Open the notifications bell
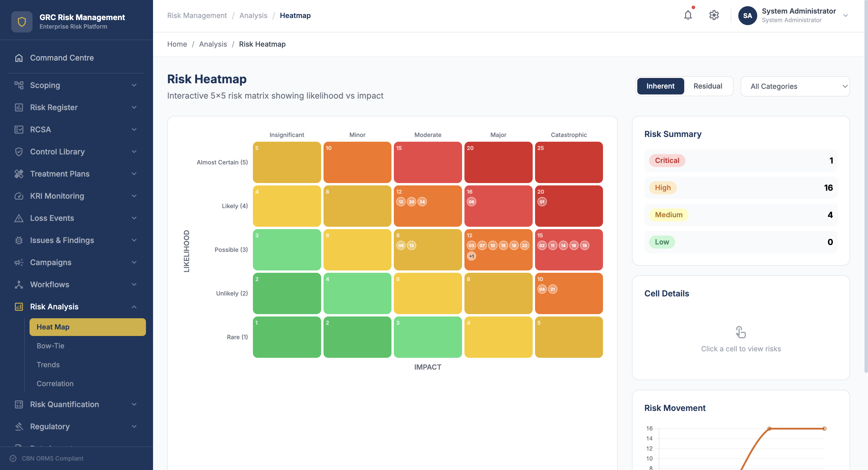Screen dimensions: 868x470 click(688, 15)
